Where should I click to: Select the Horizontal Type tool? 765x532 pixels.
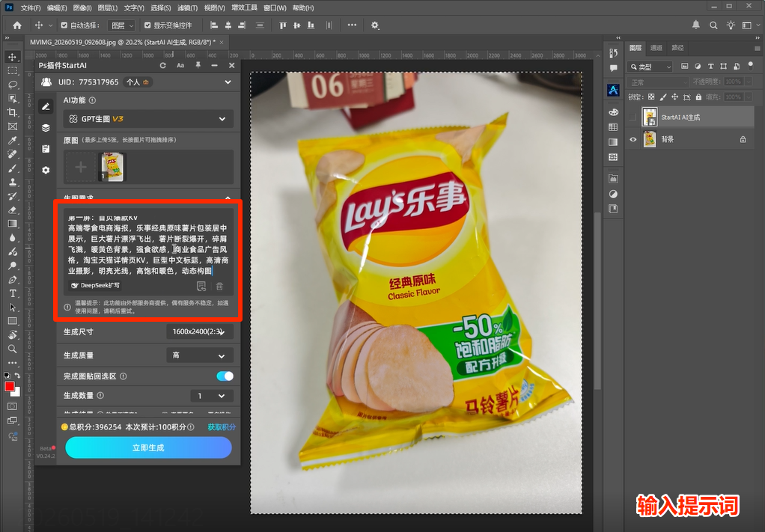point(13,293)
